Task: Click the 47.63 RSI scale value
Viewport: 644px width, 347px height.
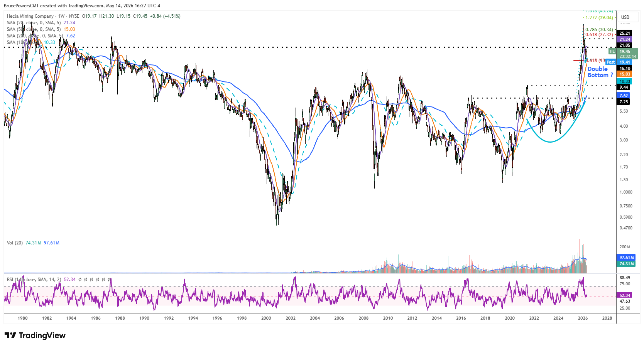Action: (625, 301)
